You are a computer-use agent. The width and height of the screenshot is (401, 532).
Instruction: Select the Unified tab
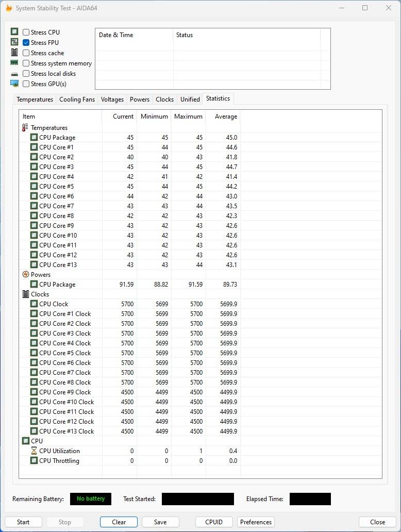pyautogui.click(x=190, y=99)
